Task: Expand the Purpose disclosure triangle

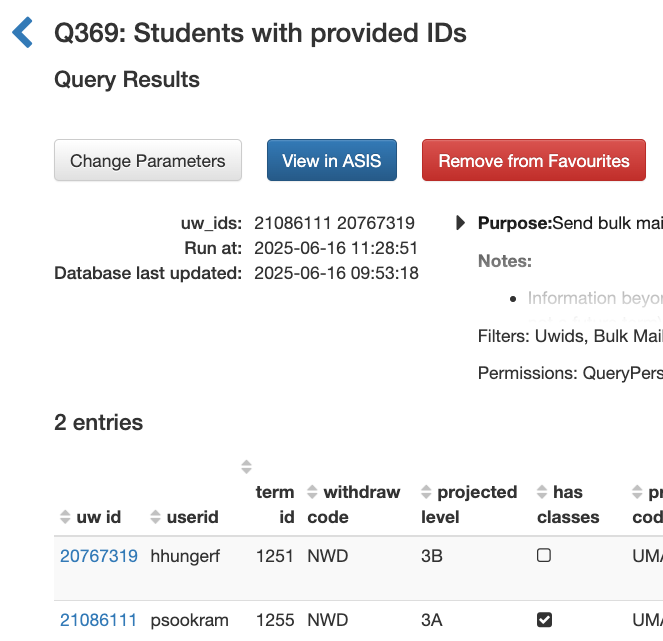Action: (460, 223)
